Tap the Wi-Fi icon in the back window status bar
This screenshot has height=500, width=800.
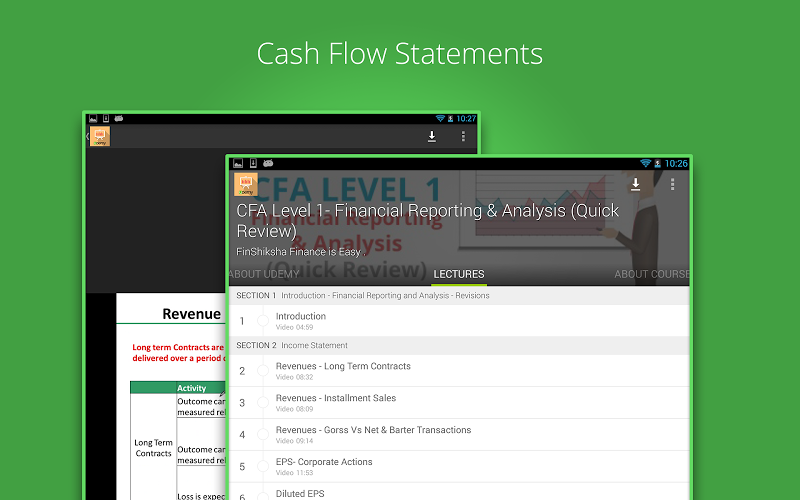[440, 118]
